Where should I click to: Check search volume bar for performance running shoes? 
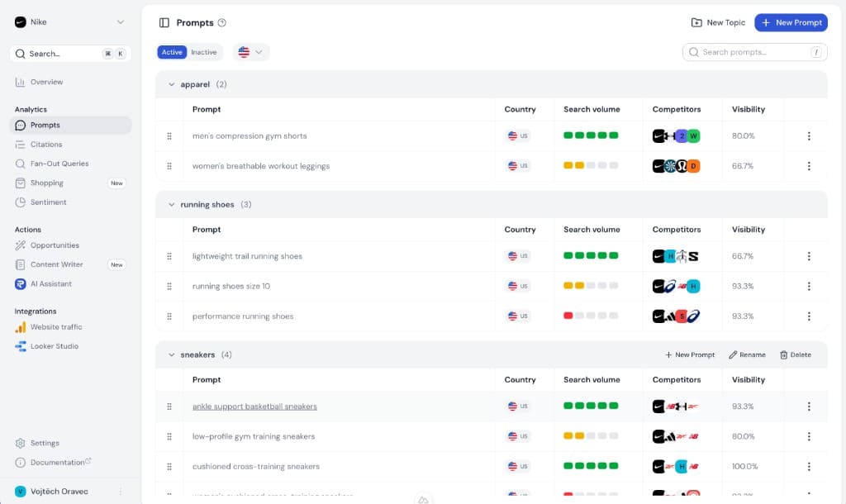click(589, 316)
